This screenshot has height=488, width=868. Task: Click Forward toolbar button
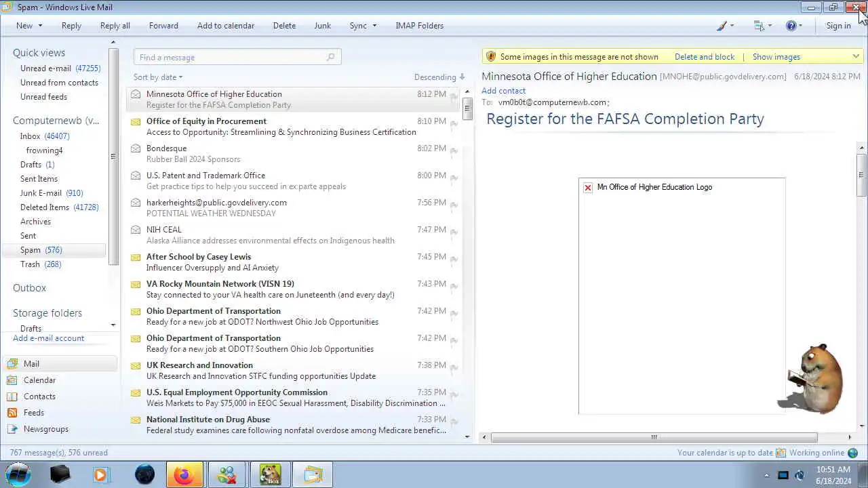[163, 26]
